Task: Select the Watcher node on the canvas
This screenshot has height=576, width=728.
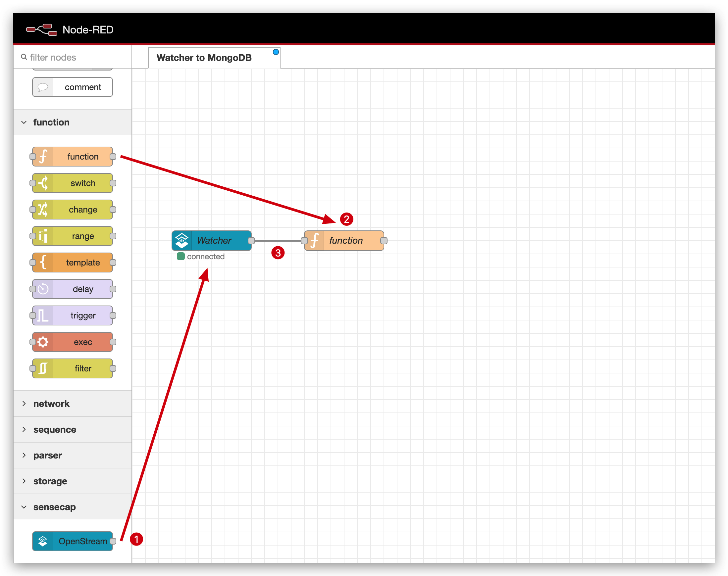Action: 212,240
